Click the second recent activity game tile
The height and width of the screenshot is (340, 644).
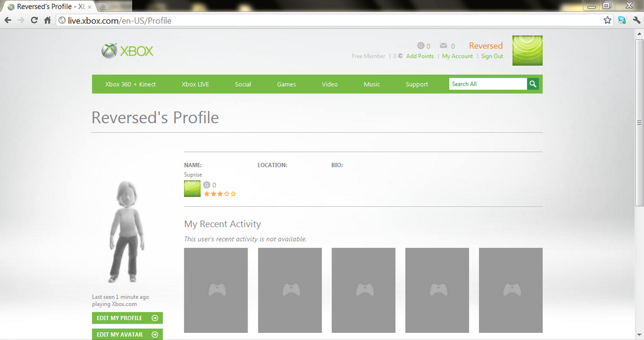tap(290, 290)
